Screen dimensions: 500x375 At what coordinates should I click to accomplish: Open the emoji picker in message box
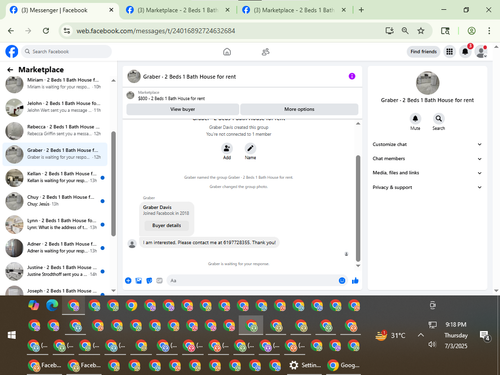[x=342, y=281]
